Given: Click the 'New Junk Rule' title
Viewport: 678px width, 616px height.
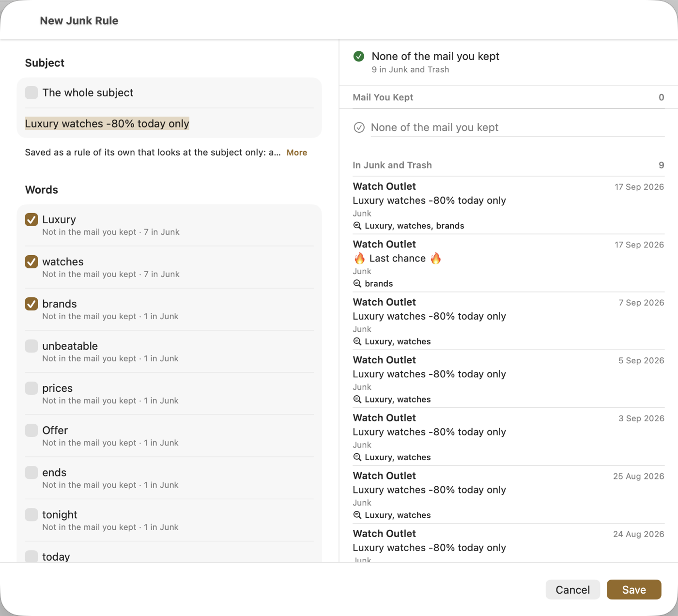Looking at the screenshot, I should (x=79, y=21).
